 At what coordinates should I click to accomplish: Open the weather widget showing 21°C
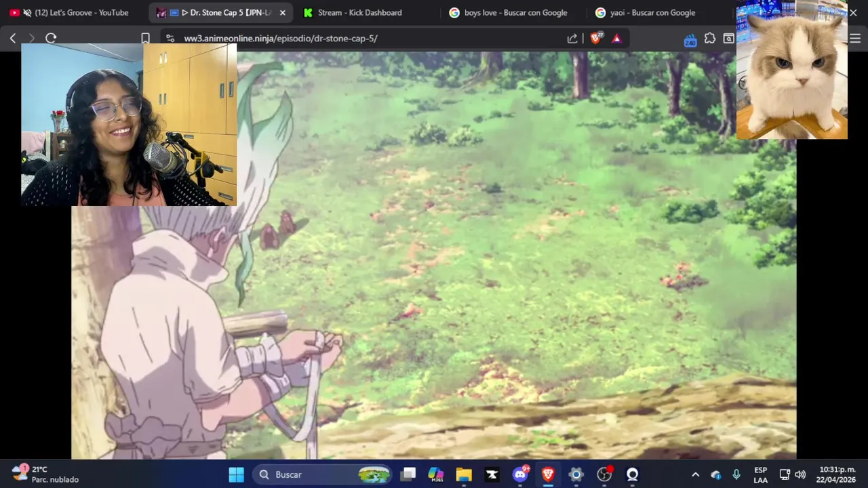46,474
